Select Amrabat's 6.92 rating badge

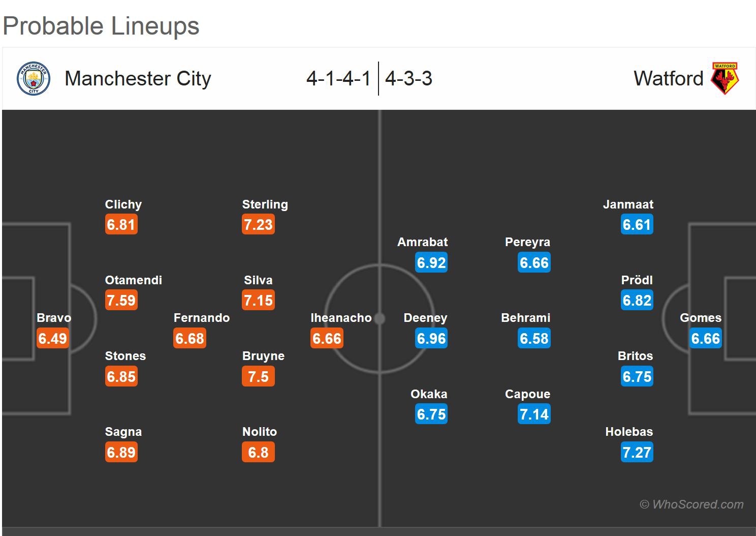pos(431,263)
